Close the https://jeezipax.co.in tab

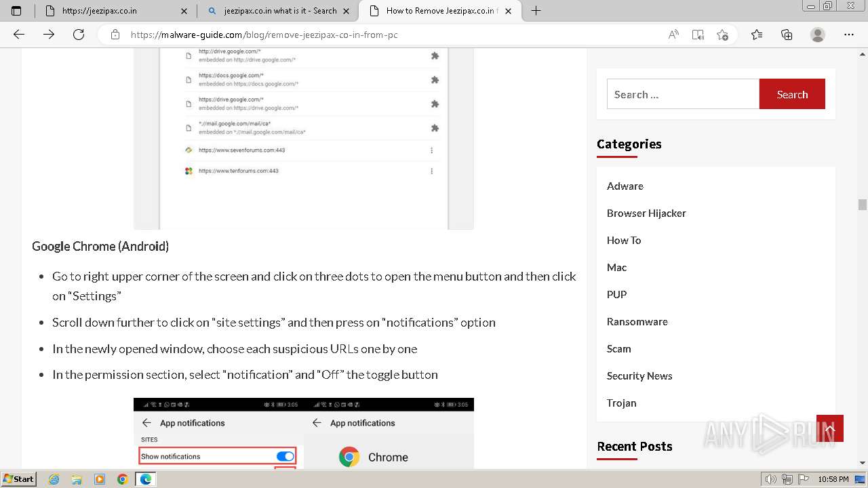click(184, 11)
